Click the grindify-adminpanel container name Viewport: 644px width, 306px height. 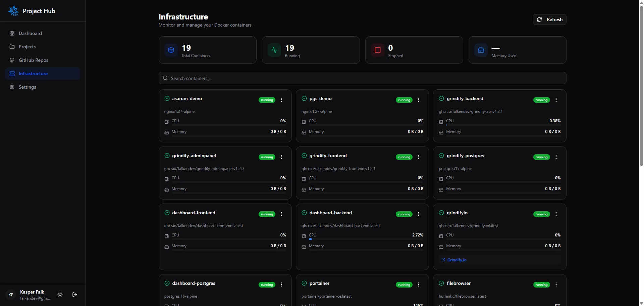pos(194,156)
